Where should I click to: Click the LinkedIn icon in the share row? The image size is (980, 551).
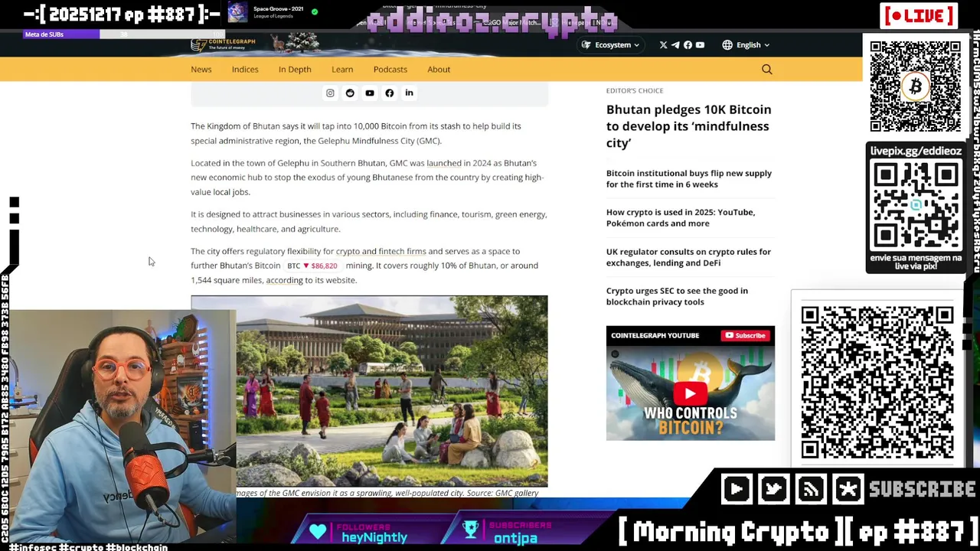(x=409, y=93)
